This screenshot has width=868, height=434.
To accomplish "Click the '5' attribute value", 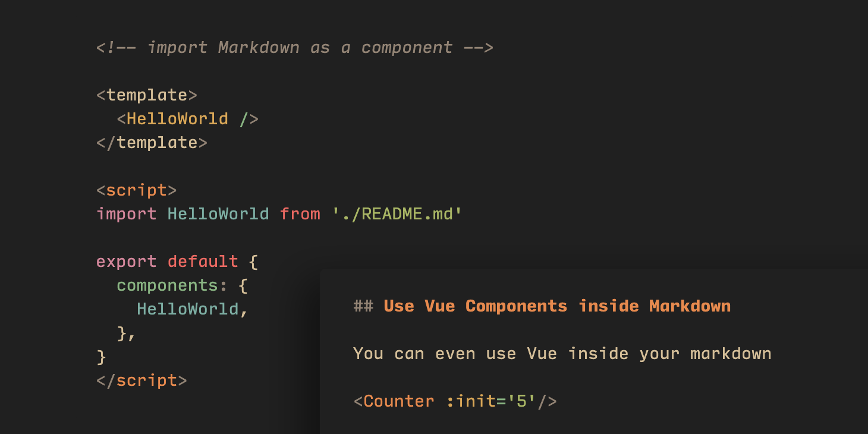I will (x=522, y=401).
